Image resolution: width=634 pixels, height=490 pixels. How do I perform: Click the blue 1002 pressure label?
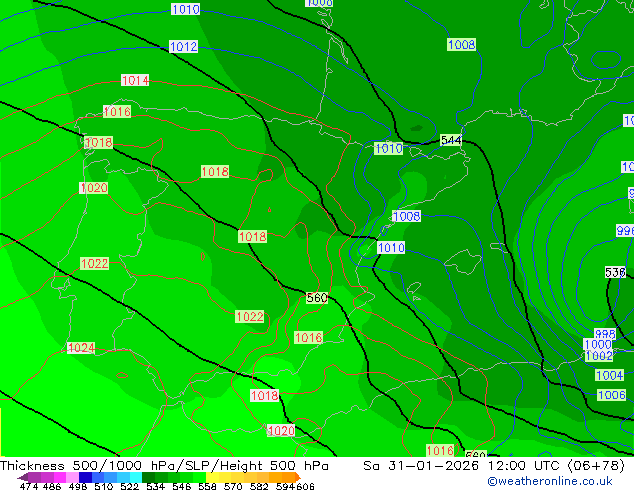599,356
